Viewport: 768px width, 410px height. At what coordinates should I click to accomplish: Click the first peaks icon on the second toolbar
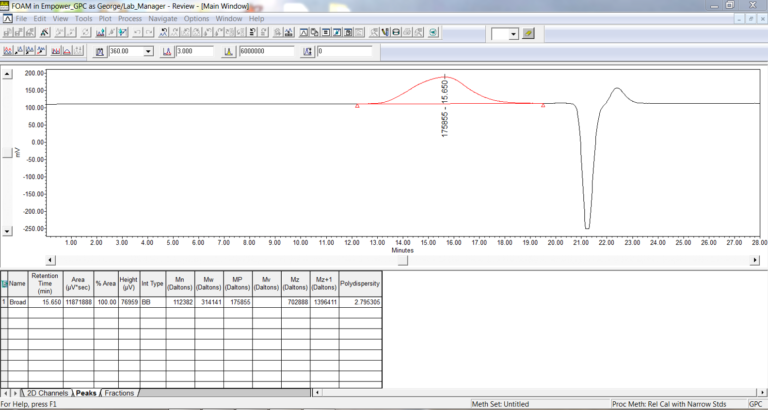pos(8,50)
